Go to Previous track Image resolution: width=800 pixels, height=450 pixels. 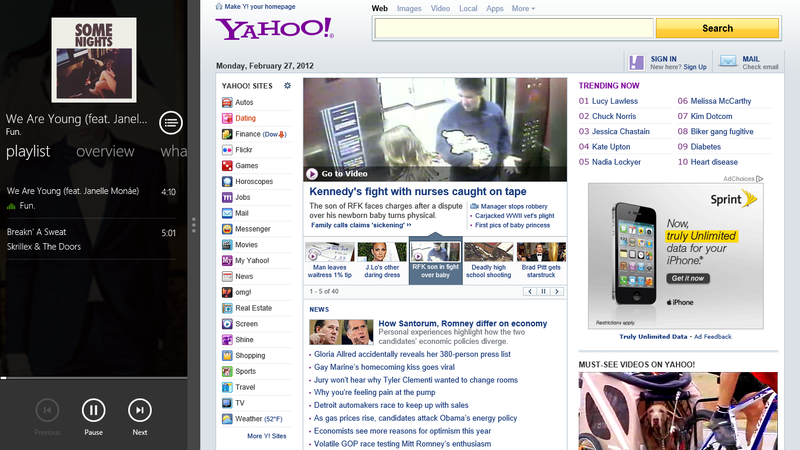47,410
